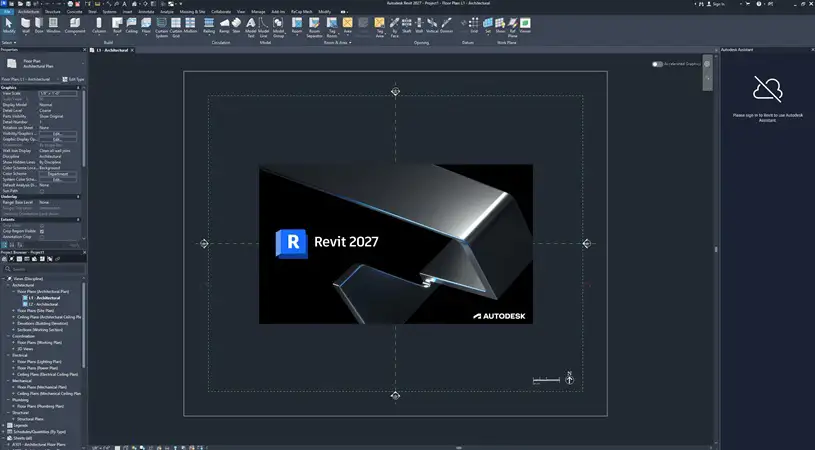The height and width of the screenshot is (450, 815).
Task: Select the Stair tool
Action: click(x=236, y=25)
